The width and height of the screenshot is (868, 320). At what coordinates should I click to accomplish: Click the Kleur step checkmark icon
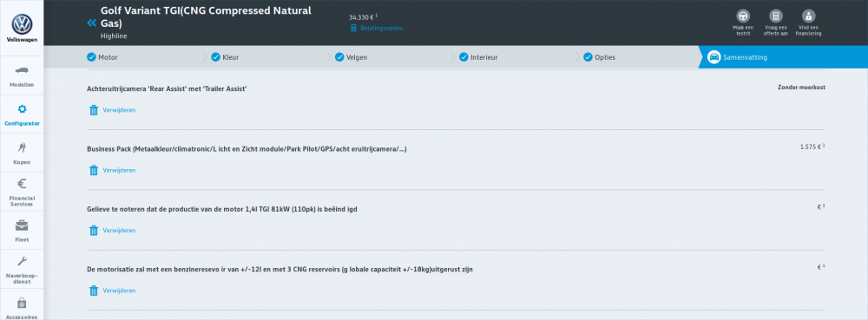(216, 57)
